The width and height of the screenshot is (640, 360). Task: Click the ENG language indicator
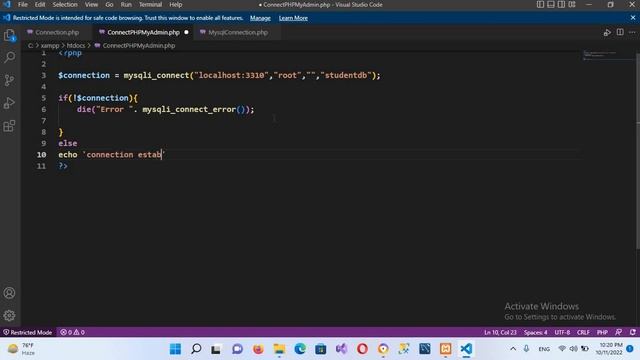544,349
